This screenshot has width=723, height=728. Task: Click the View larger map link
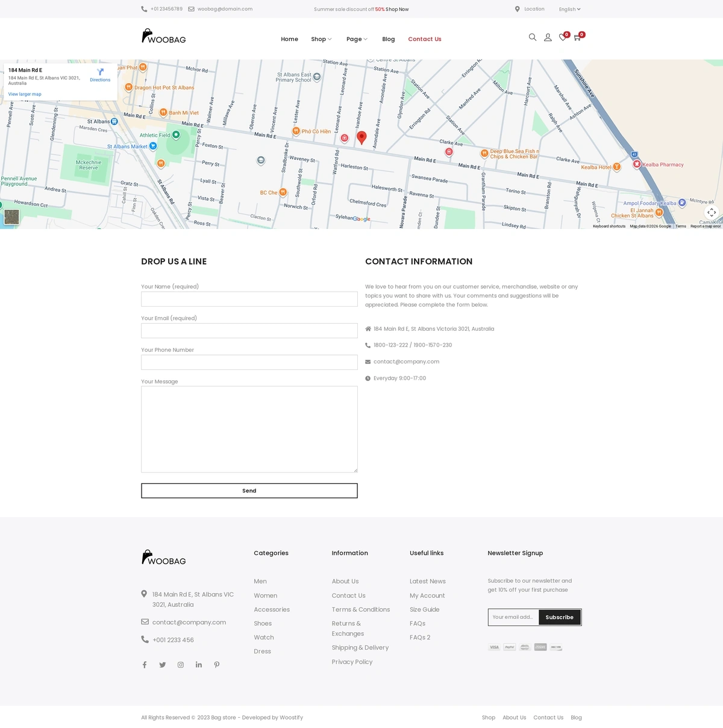(25, 94)
